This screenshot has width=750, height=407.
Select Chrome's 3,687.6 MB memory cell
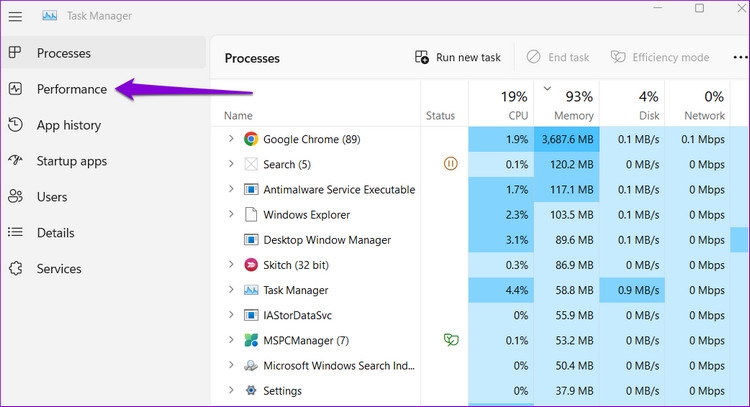[x=567, y=139]
